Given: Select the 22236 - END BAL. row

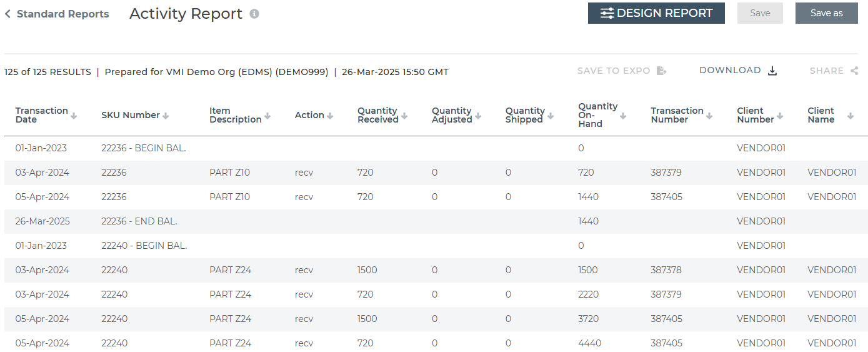Looking at the screenshot, I should [436, 221].
